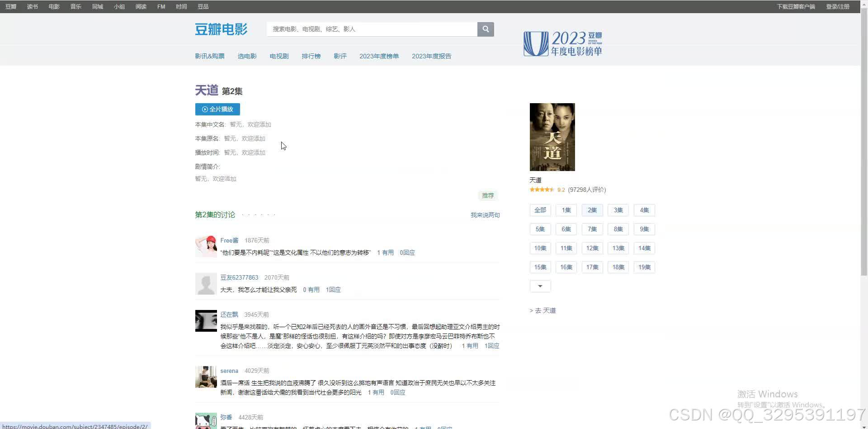Select episode 1集
Image resolution: width=868 pixels, height=429 pixels.
click(566, 210)
